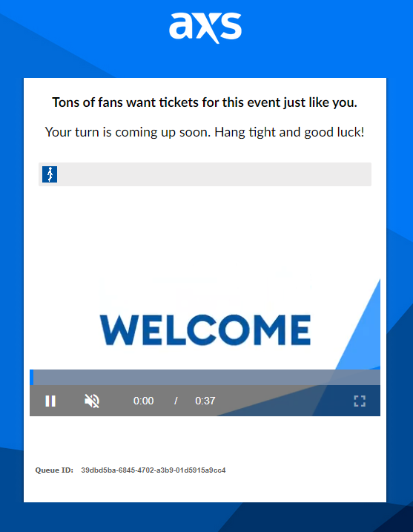Click the slash separator between the times
Image resolution: width=413 pixels, height=532 pixels.
coord(176,401)
